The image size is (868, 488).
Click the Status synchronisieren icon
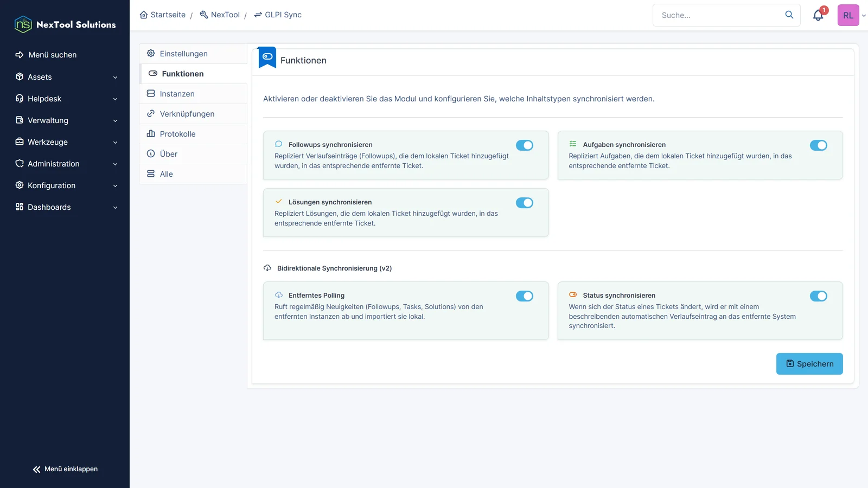[573, 295]
